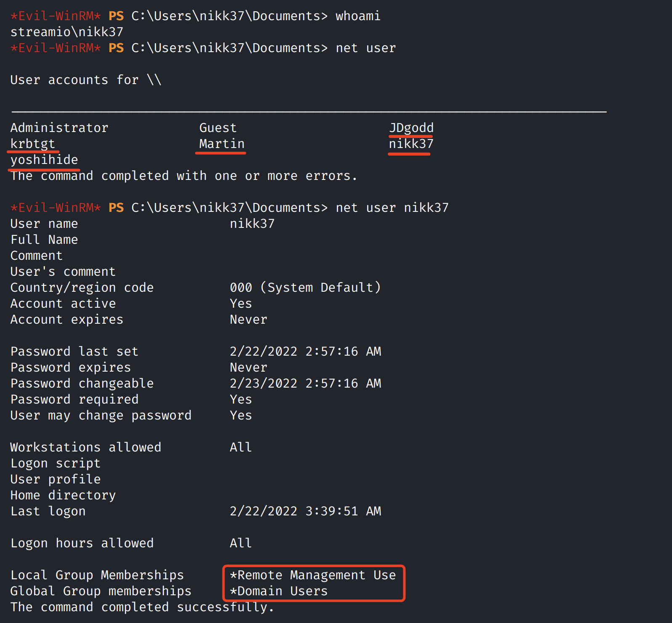Click the 'Workstations allowed' label
Screen dimensions: 672x623
(x=86, y=447)
